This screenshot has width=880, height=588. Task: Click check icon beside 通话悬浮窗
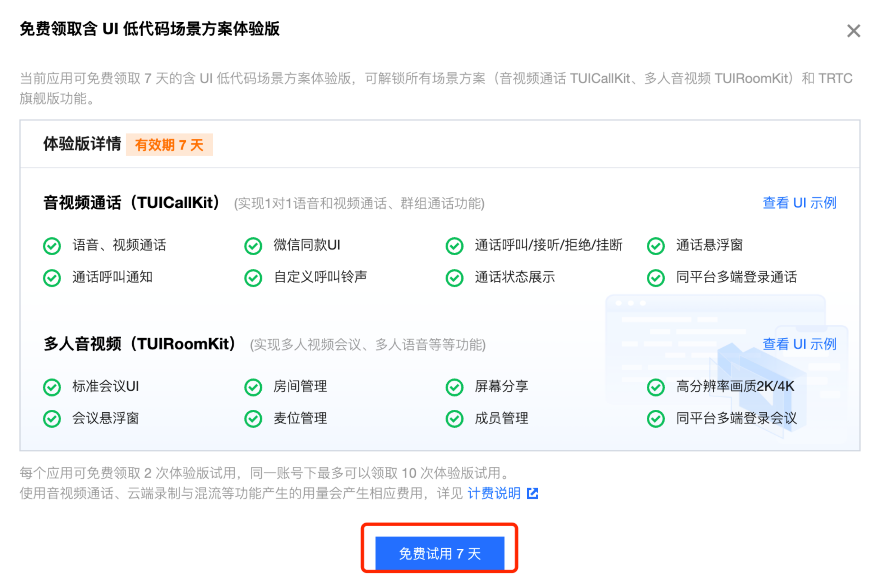[656, 246]
